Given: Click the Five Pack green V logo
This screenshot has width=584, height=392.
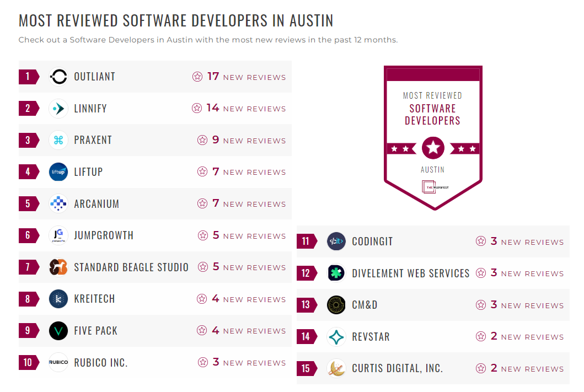Looking at the screenshot, I should click(58, 330).
